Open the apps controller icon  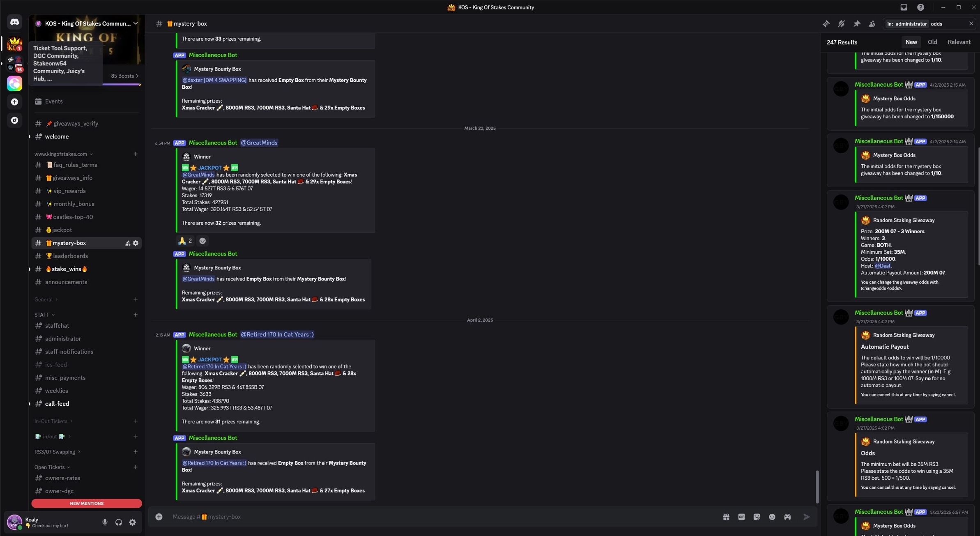(787, 517)
